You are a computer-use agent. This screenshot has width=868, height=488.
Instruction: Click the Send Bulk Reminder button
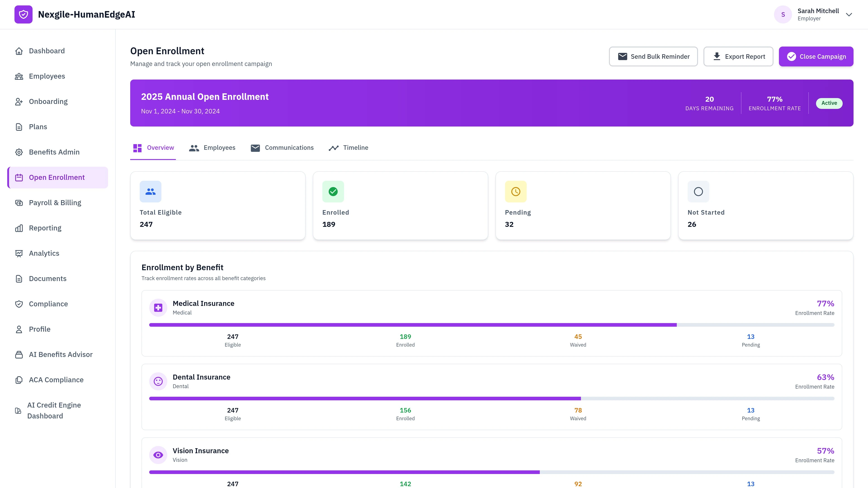[653, 56]
